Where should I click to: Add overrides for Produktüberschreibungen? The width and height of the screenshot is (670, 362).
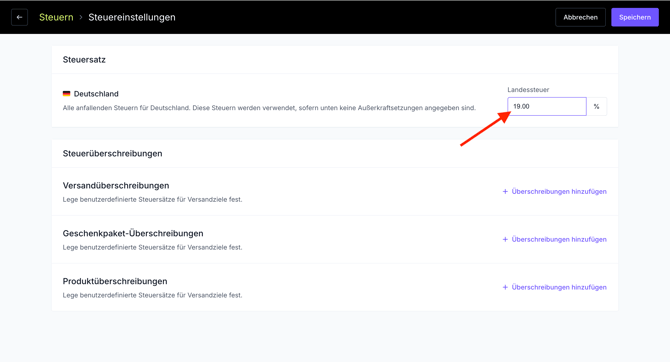554,287
